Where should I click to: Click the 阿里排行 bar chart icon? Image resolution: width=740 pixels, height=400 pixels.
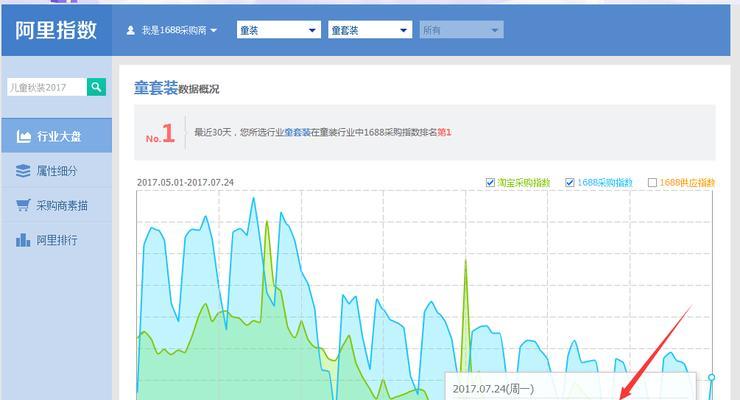click(23, 240)
